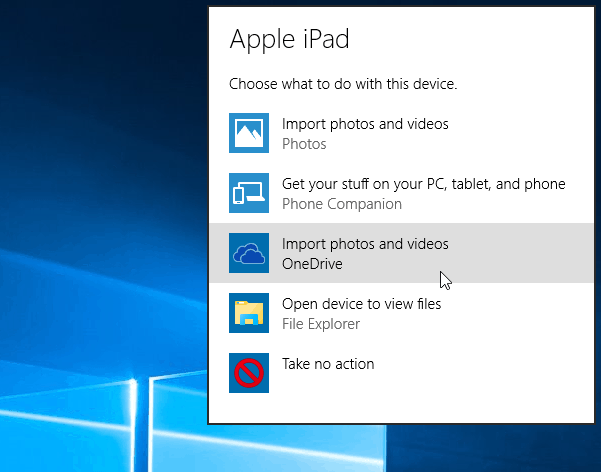
Task: Click the Apple iPad title
Action: 289,40
